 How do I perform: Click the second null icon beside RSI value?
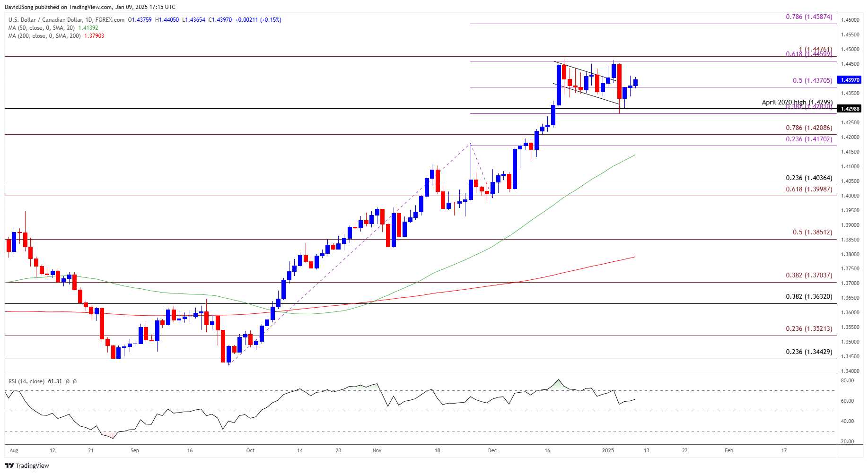(75, 381)
